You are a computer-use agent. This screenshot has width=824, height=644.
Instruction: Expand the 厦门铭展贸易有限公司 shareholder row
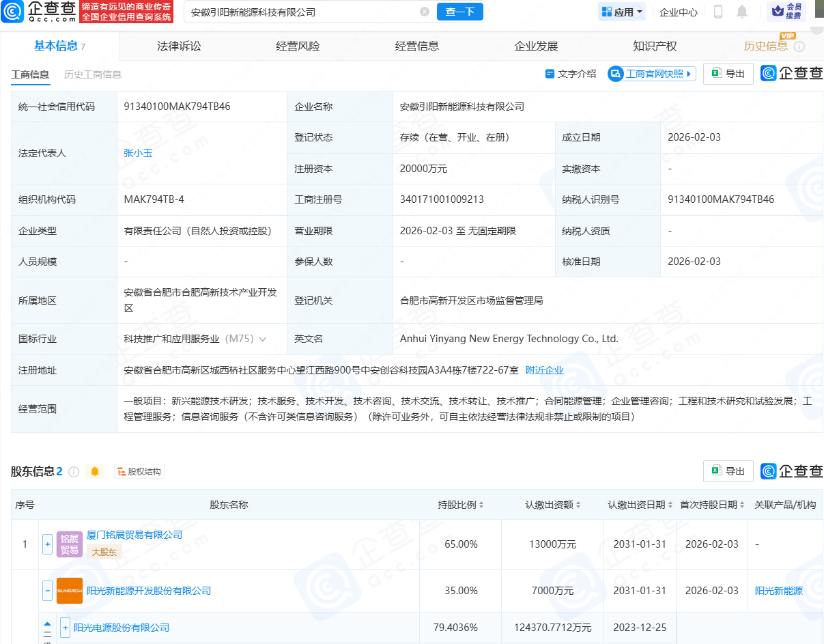coord(48,544)
